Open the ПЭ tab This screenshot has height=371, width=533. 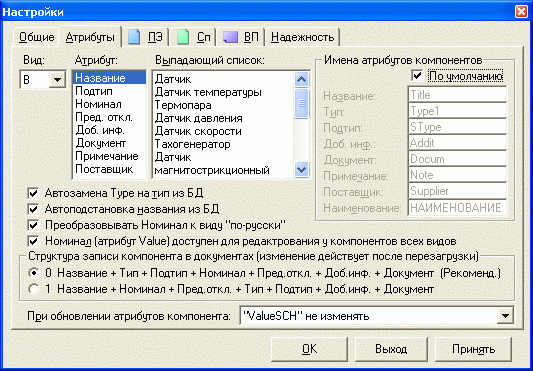(146, 37)
